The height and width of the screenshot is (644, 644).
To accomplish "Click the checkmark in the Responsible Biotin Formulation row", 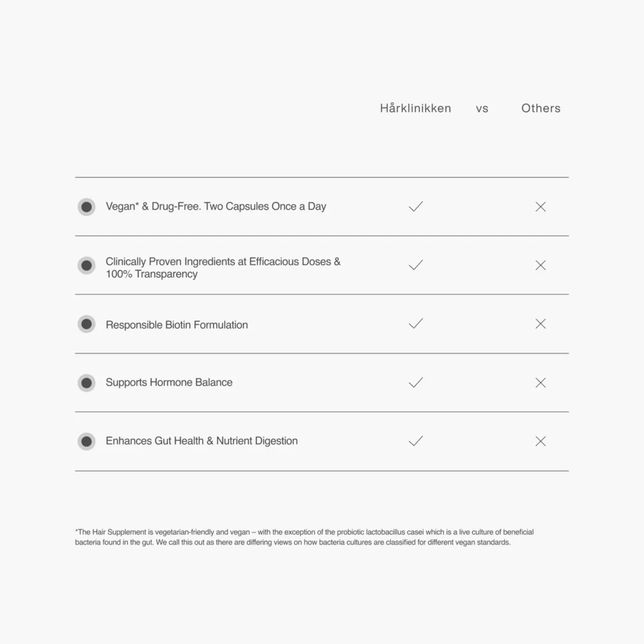I will click(x=415, y=324).
